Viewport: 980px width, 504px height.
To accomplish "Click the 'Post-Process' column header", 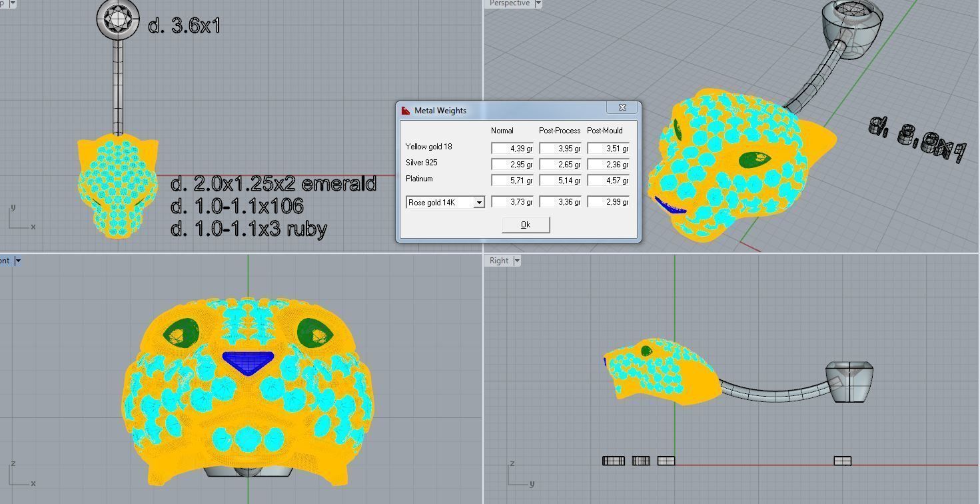I will tap(560, 131).
